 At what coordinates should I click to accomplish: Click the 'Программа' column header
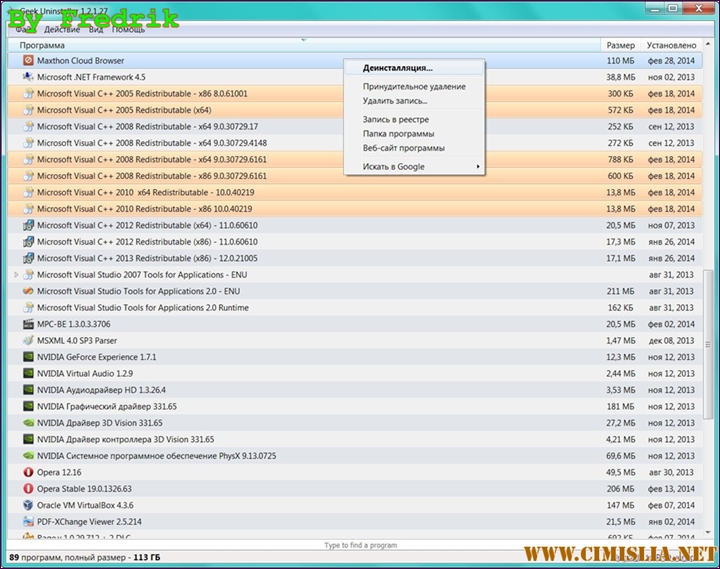pos(42,45)
